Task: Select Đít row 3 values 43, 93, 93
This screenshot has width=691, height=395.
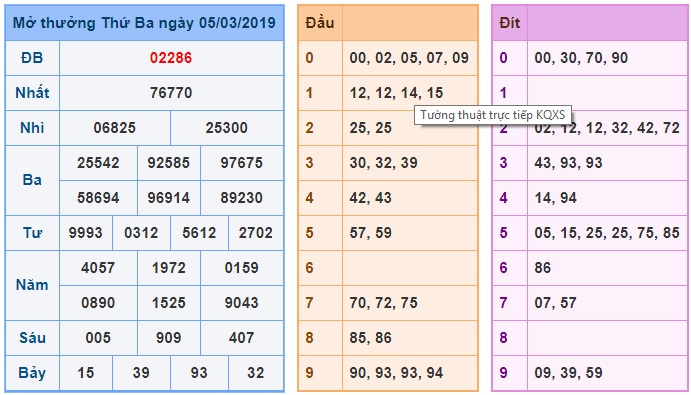Action: pos(568,163)
